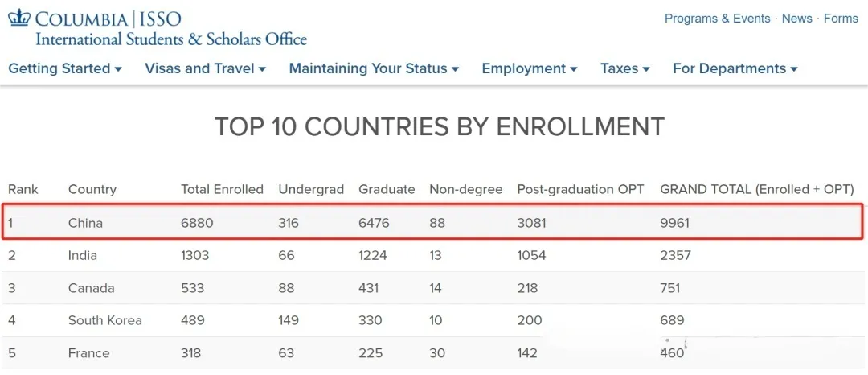Click the GRAND TOTAL column header
The width and height of the screenshot is (868, 375).
[756, 190]
